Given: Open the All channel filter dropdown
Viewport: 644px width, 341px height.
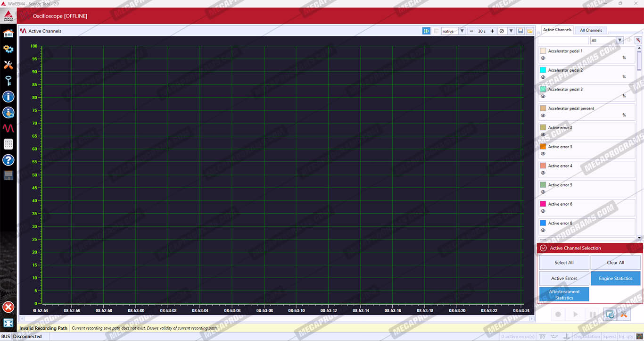Looking at the screenshot, I should click(620, 41).
